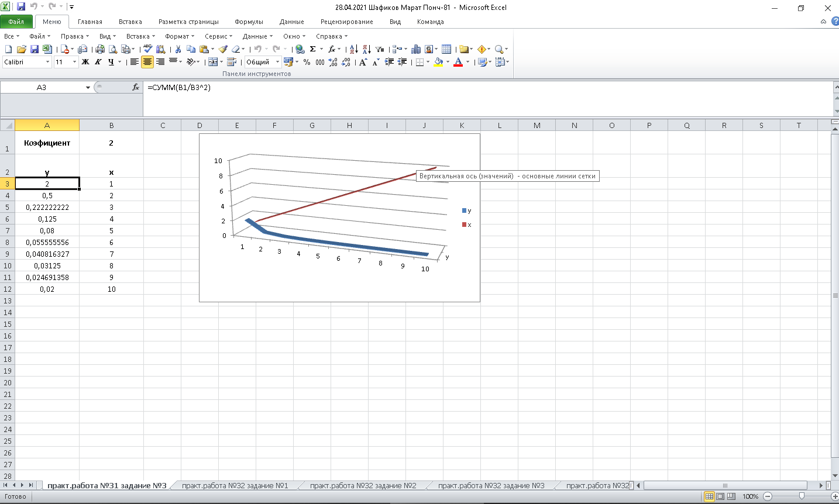Click the Sort ascending icon
Screen dimensions: 839x504
pyautogui.click(x=353, y=49)
